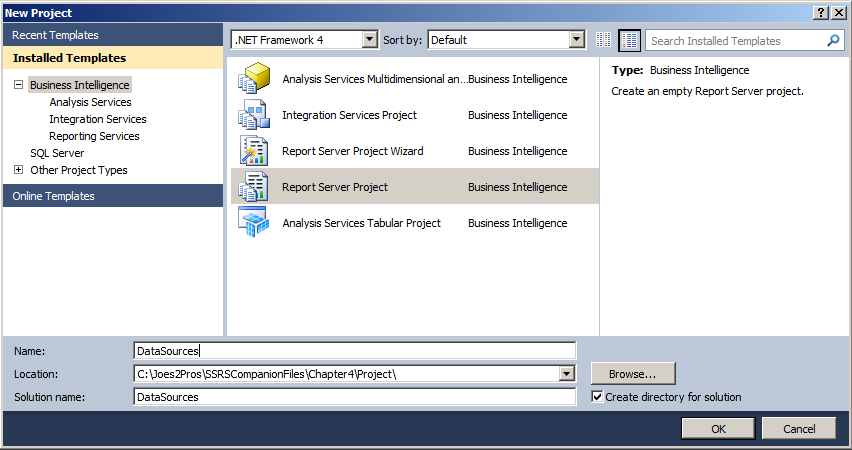Open the Sort by Default dropdown
The width and height of the screenshot is (852, 450).
click(x=577, y=39)
